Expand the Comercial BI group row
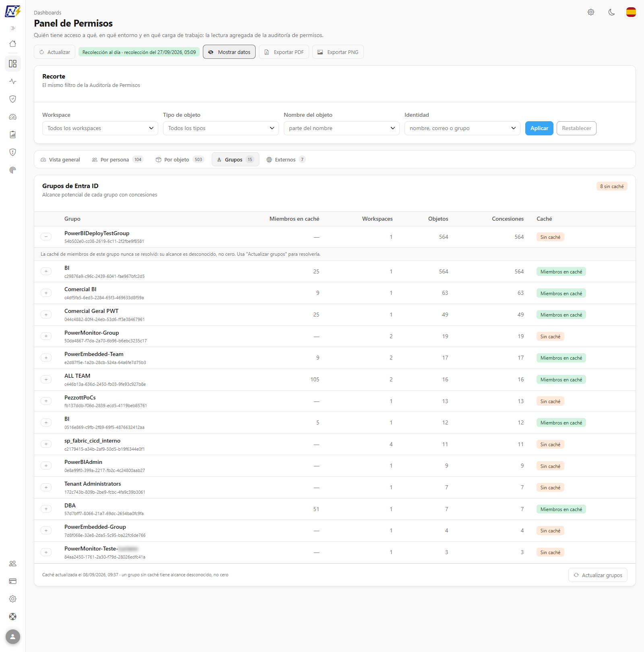 point(46,293)
